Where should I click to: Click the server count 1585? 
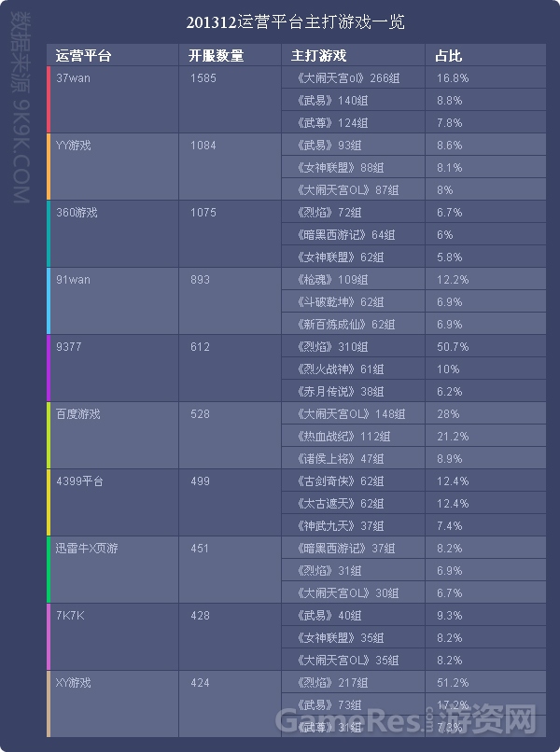tap(203, 78)
